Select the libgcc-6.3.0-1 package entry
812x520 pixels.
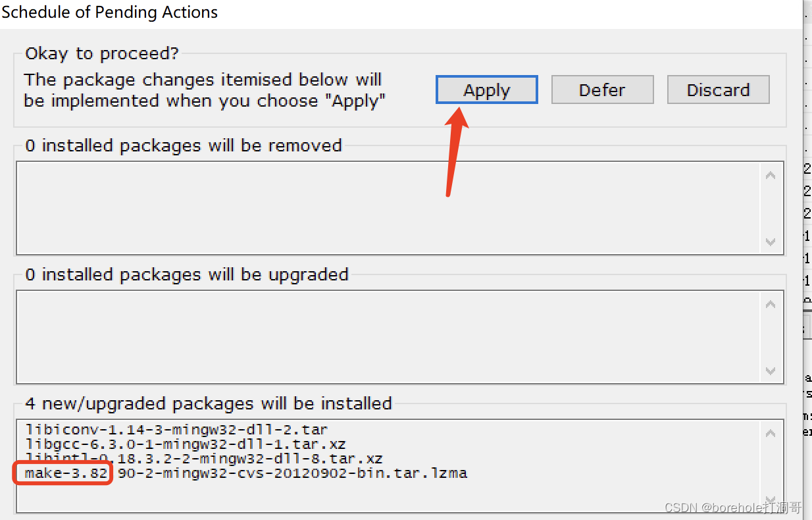pos(186,444)
